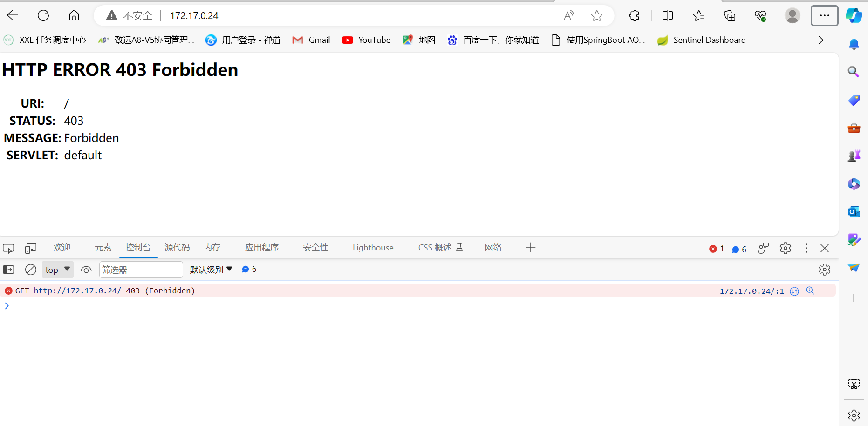
Task: Switch to the Lighthouse tab
Action: [373, 248]
